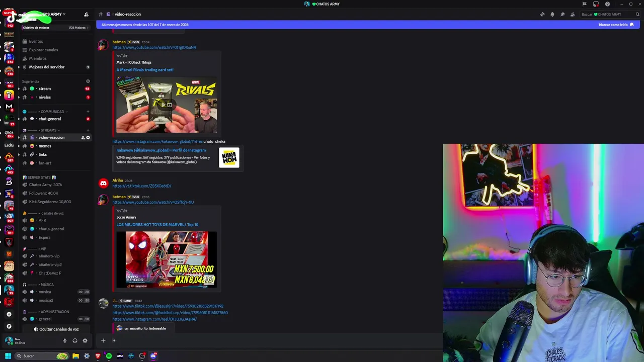Viewport: 644px width, 362px height.
Task: Open the Marvel Rivals YouTube link from batman
Action: pos(154,47)
